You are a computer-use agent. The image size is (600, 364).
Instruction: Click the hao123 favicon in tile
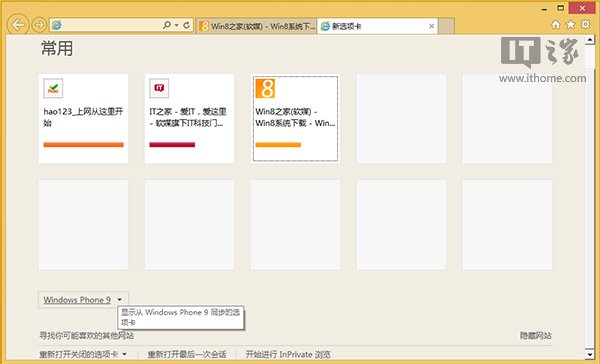coord(53,88)
